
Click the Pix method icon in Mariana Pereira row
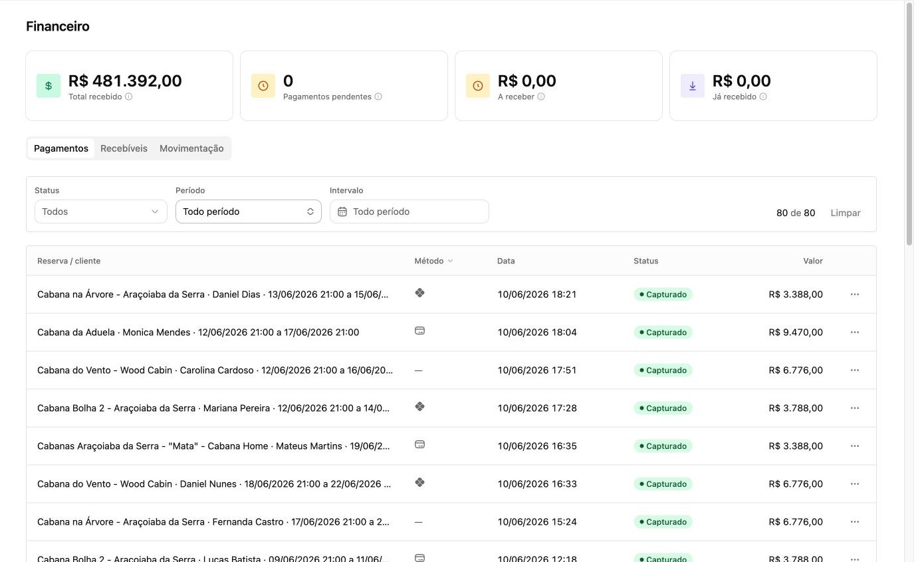point(419,406)
